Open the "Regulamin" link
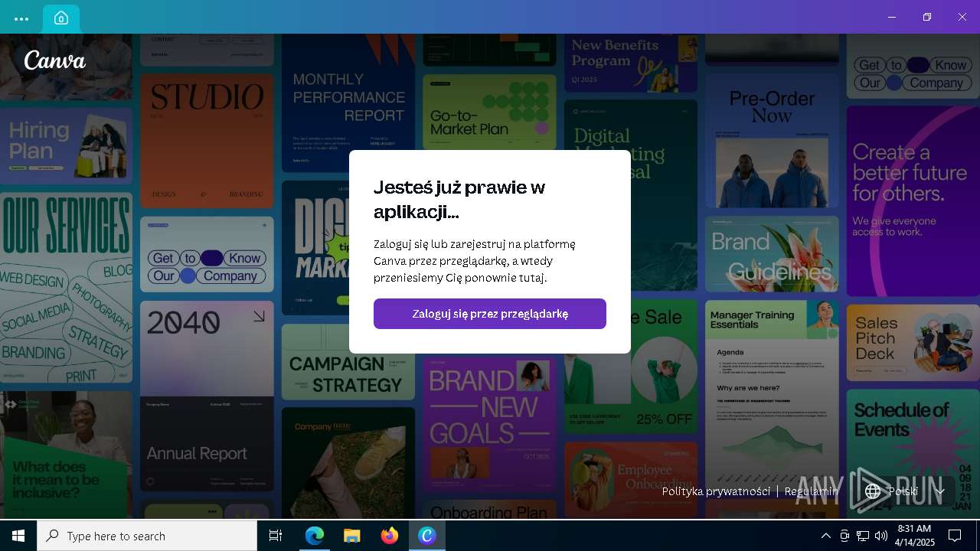Viewport: 980px width, 551px height. click(x=812, y=491)
